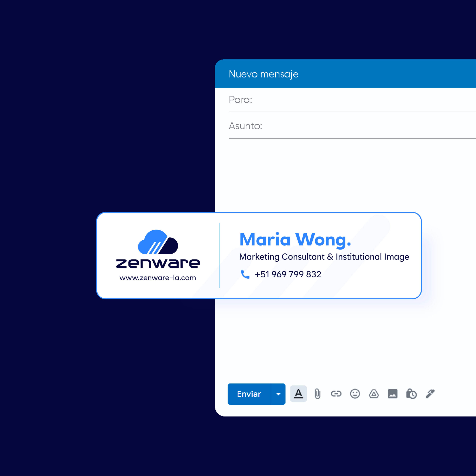Click the Nuevo mensaje title bar
The image size is (476, 476).
tap(264, 74)
